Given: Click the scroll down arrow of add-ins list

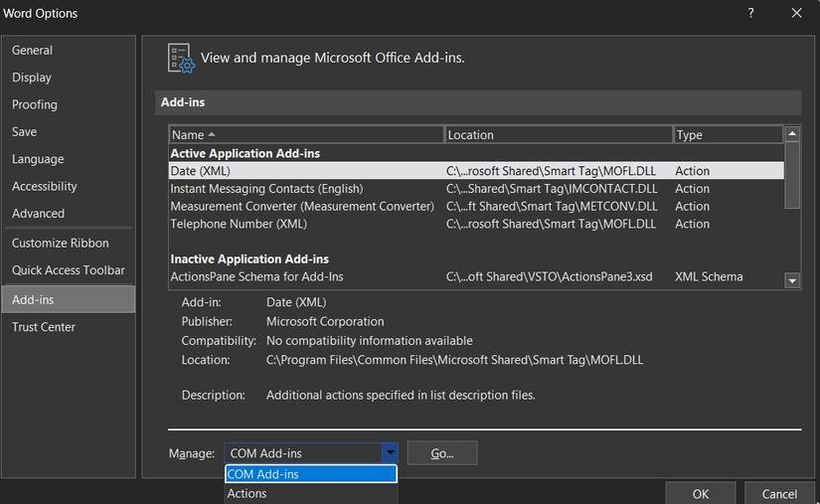Looking at the screenshot, I should 792,280.
